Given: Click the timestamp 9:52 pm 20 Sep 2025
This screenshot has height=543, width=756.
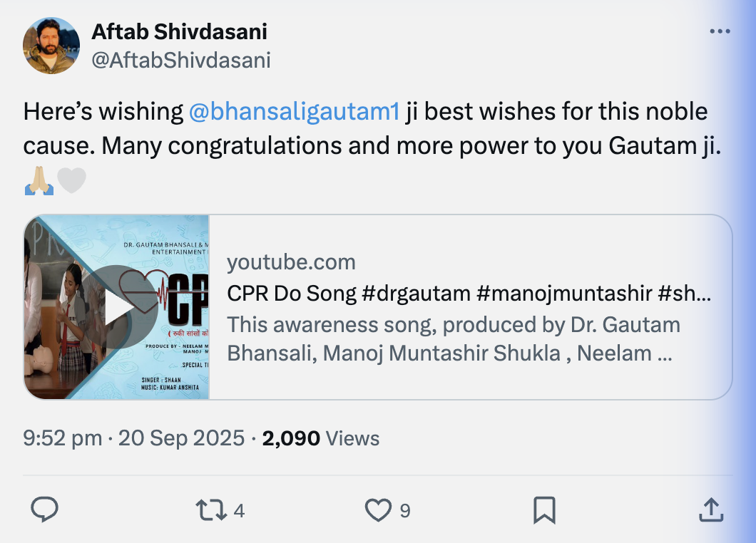Looking at the screenshot, I should tap(128, 438).
